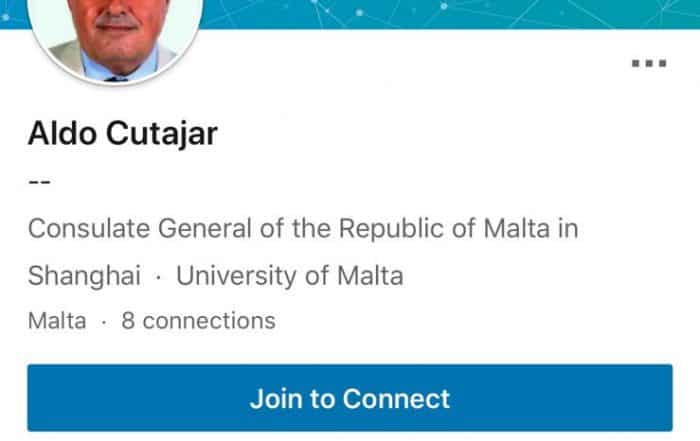Open the three-dot more options menu
The image size is (700, 441).
(649, 63)
